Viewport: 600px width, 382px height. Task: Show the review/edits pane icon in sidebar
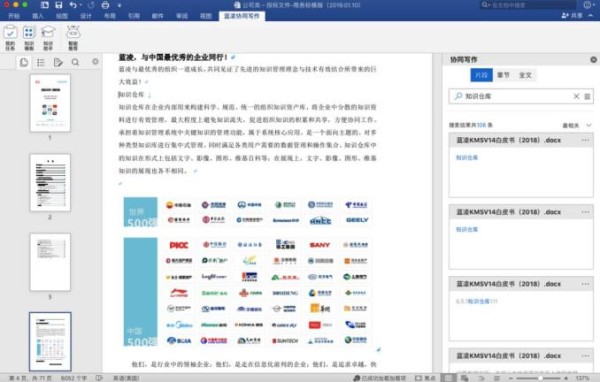click(x=58, y=62)
